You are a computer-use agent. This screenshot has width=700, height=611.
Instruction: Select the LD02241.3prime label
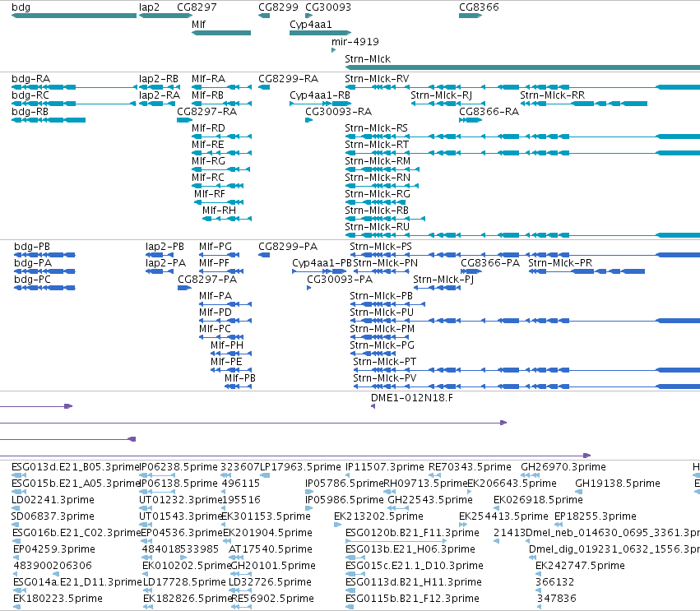tap(53, 500)
